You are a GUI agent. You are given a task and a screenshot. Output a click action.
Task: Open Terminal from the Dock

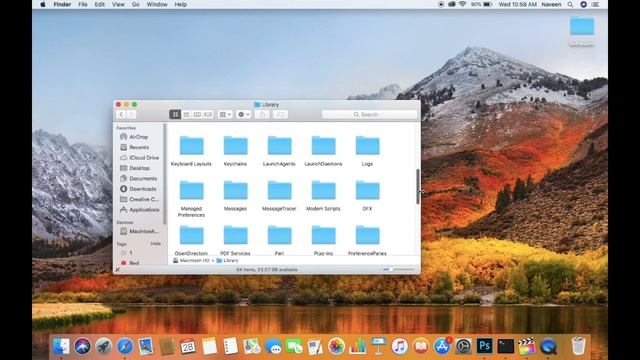(x=506, y=347)
